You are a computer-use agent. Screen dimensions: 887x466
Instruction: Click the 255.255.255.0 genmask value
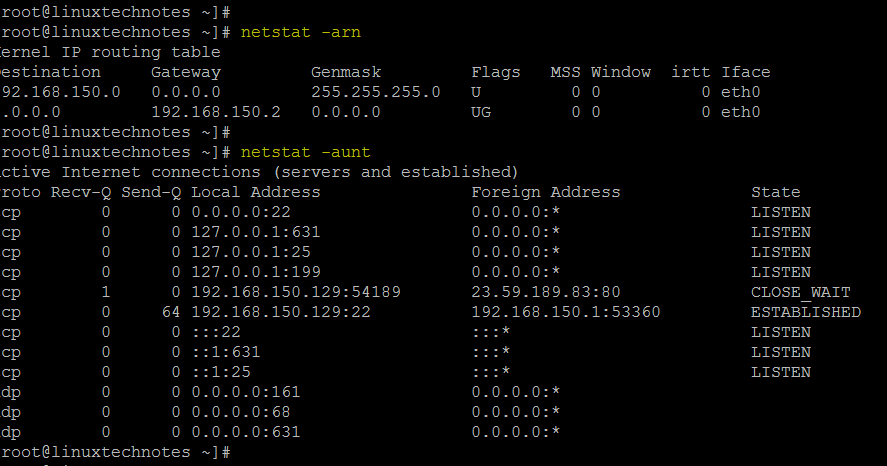coord(376,92)
